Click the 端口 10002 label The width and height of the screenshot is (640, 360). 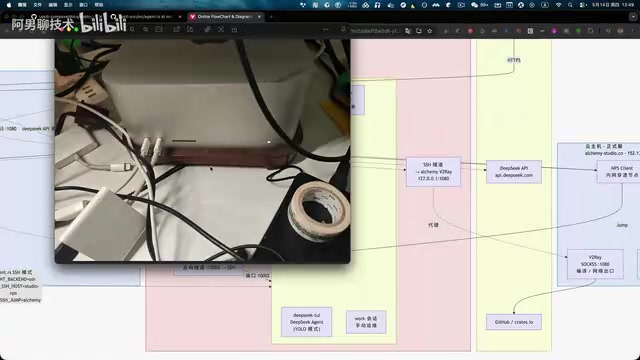coord(258,276)
